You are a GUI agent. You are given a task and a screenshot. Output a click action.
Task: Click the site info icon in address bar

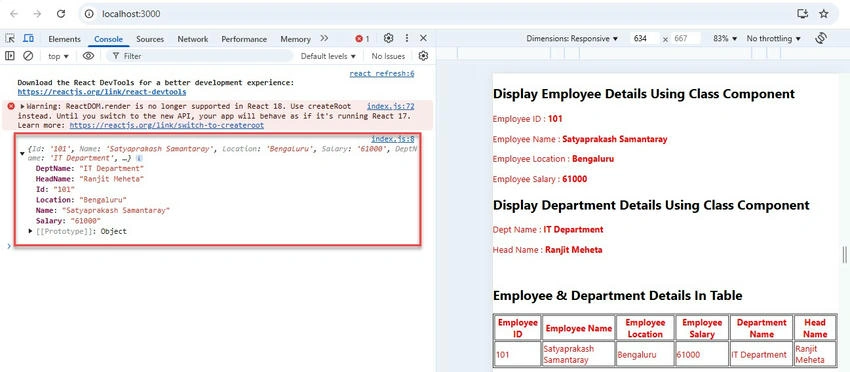(x=90, y=14)
